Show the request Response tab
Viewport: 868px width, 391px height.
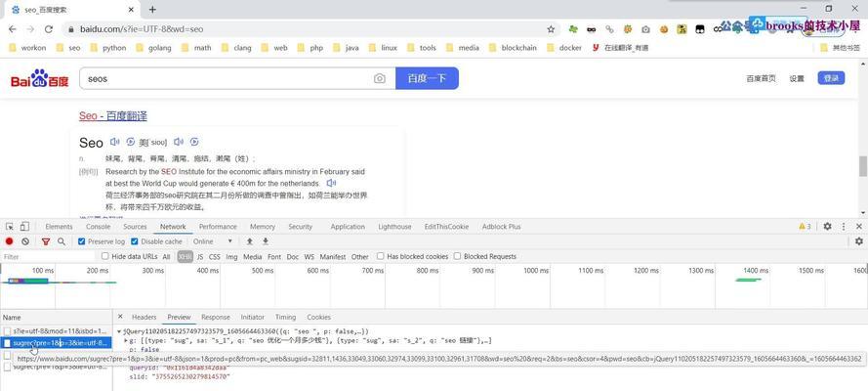point(216,318)
